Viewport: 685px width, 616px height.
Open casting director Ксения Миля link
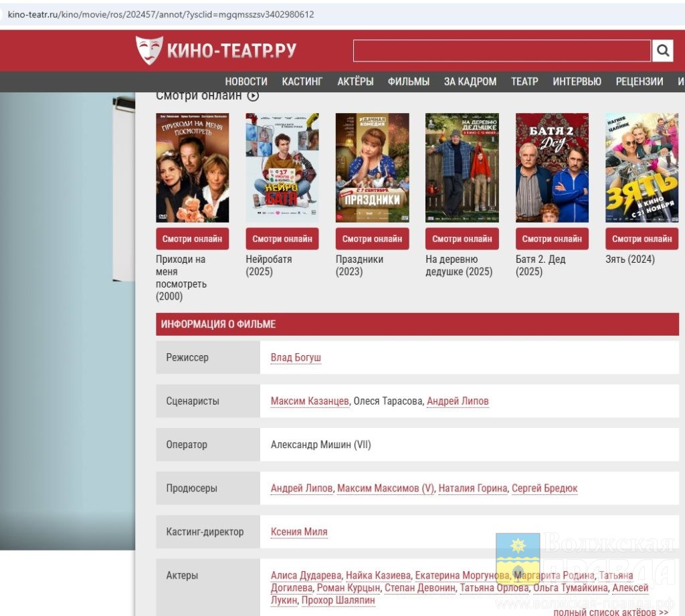tap(298, 532)
